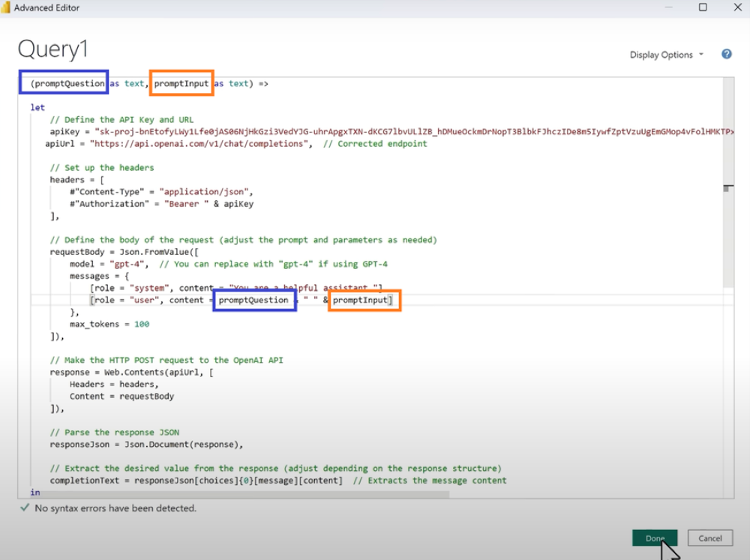Viewport: 750px width, 560px height.
Task: Click the '// Corrected endpoint' comment
Action: coord(375,143)
